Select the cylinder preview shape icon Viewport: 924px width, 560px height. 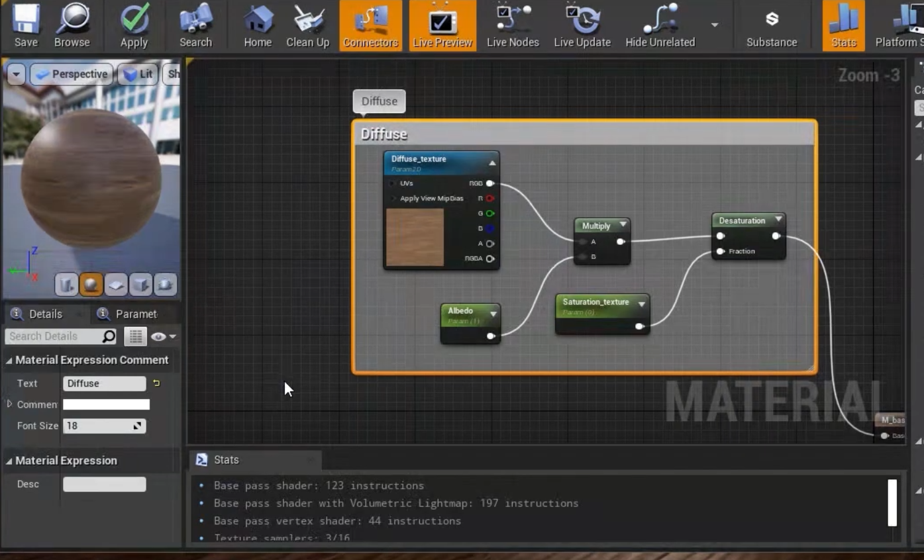pyautogui.click(x=66, y=285)
